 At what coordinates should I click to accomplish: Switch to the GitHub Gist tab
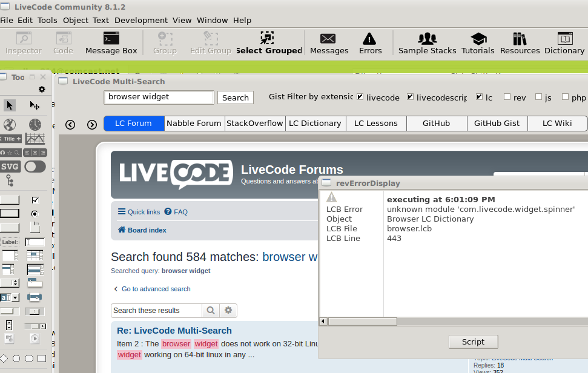[497, 124]
